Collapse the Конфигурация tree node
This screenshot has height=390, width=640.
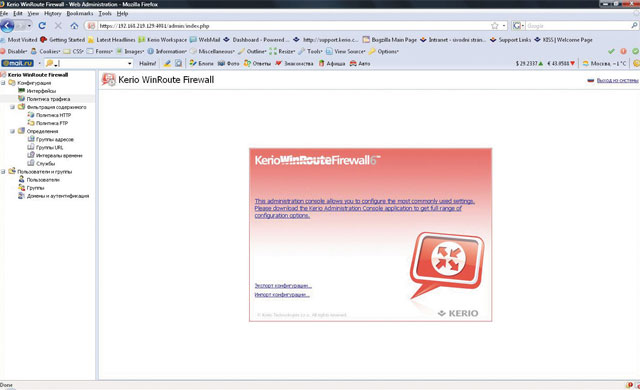tap(3, 83)
